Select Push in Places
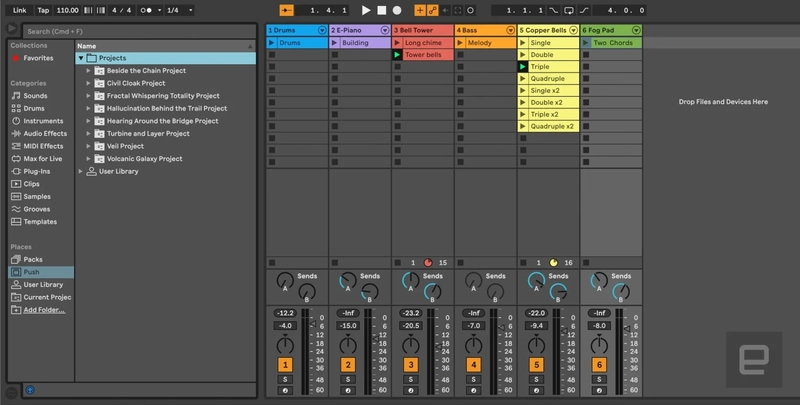The width and height of the screenshot is (800, 405). pos(41,272)
